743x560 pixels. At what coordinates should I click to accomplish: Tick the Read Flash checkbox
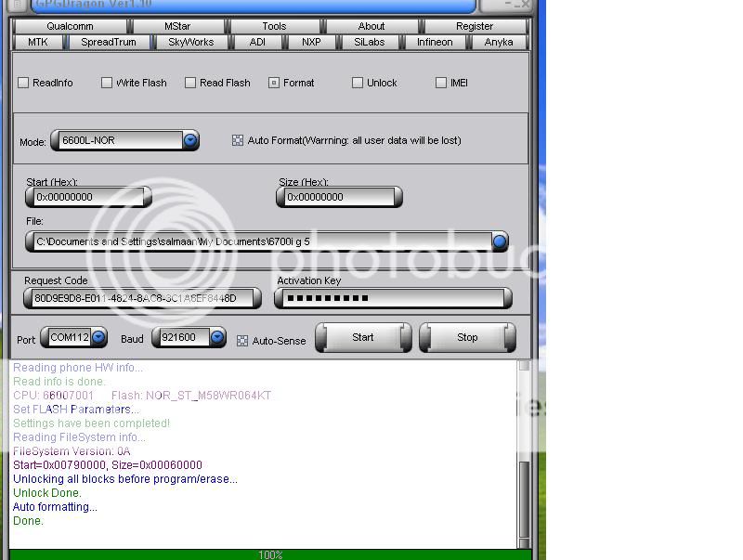[190, 83]
